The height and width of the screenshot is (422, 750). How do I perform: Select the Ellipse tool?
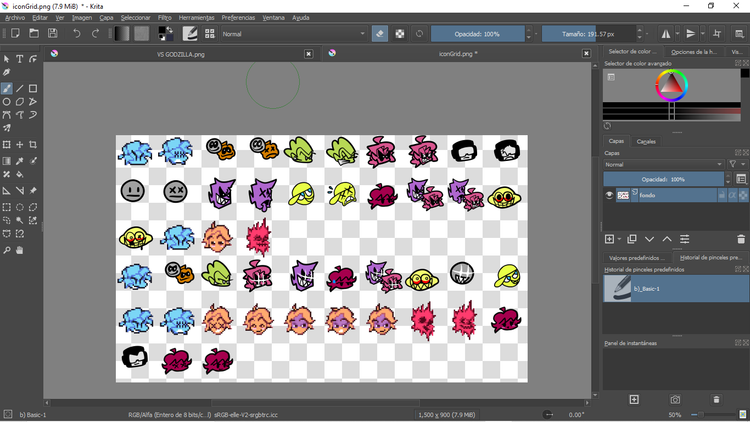click(x=7, y=101)
